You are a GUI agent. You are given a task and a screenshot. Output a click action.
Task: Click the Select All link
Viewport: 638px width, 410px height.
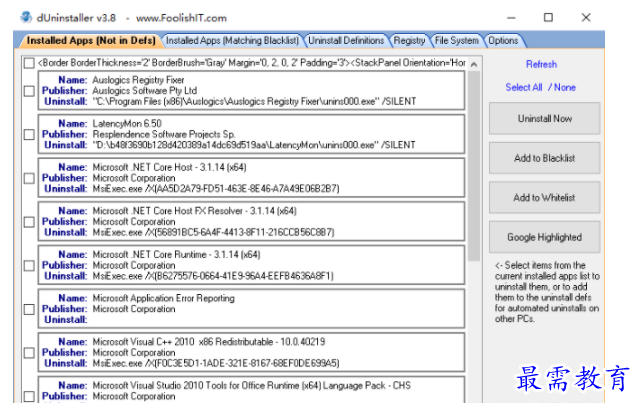point(524,87)
